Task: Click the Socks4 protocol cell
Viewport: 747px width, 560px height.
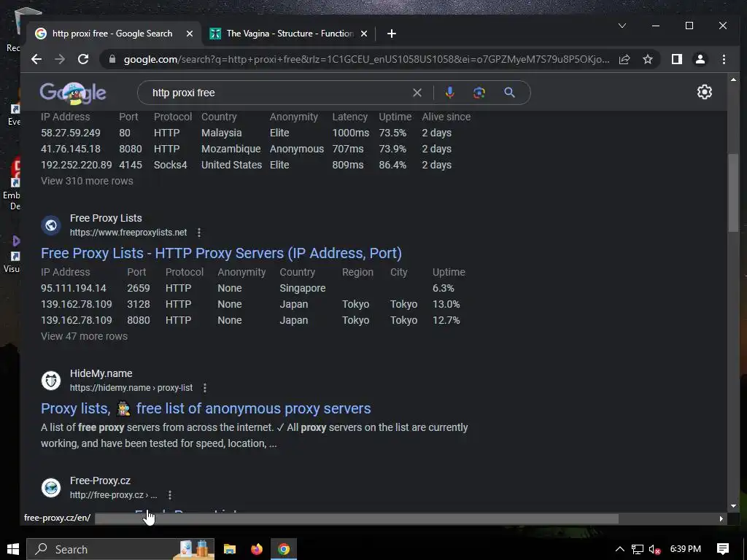Action: click(x=170, y=165)
